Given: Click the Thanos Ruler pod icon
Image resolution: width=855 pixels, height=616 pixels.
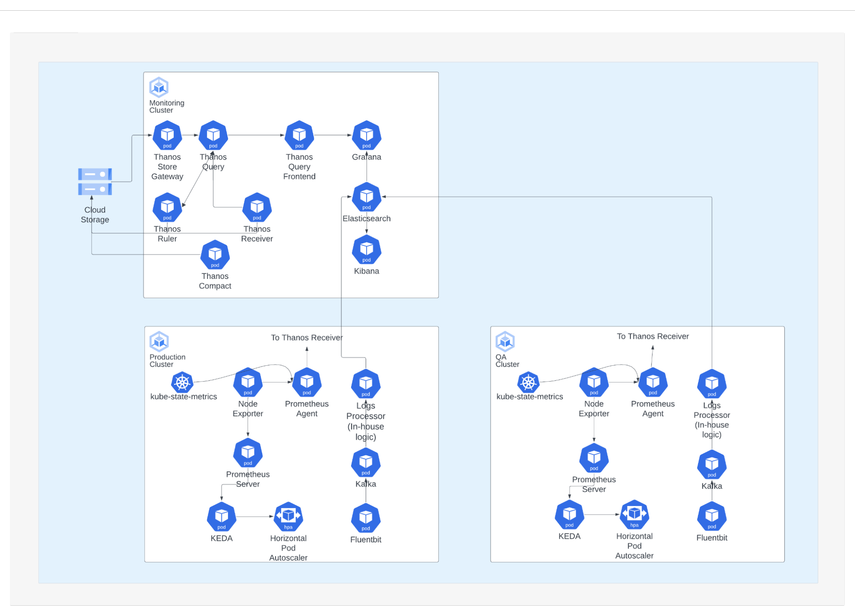Looking at the screenshot, I should point(167,207).
